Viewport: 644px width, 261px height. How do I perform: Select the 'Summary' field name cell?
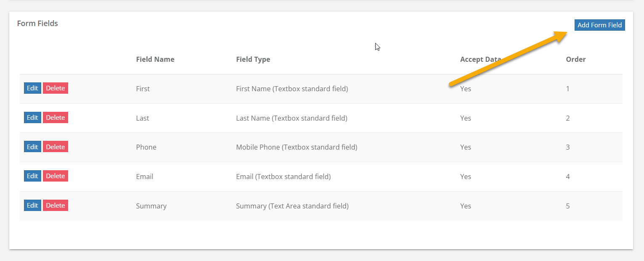tap(151, 206)
